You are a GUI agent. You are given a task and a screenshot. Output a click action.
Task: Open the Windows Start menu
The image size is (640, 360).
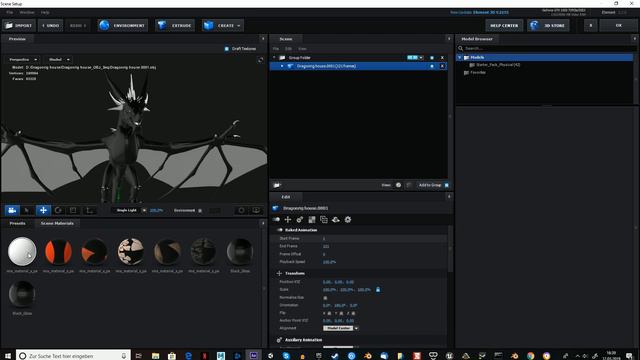(8, 356)
